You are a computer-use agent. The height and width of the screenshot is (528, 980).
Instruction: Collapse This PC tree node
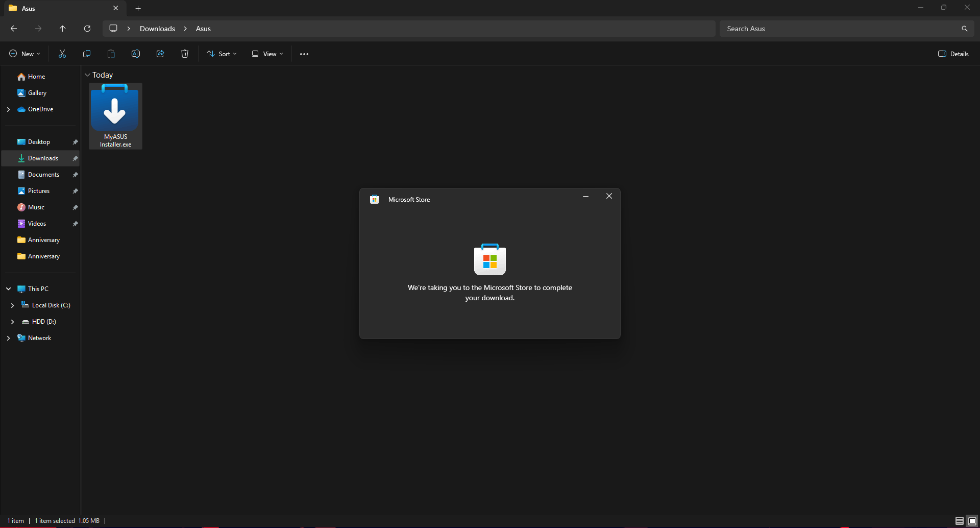click(8, 289)
